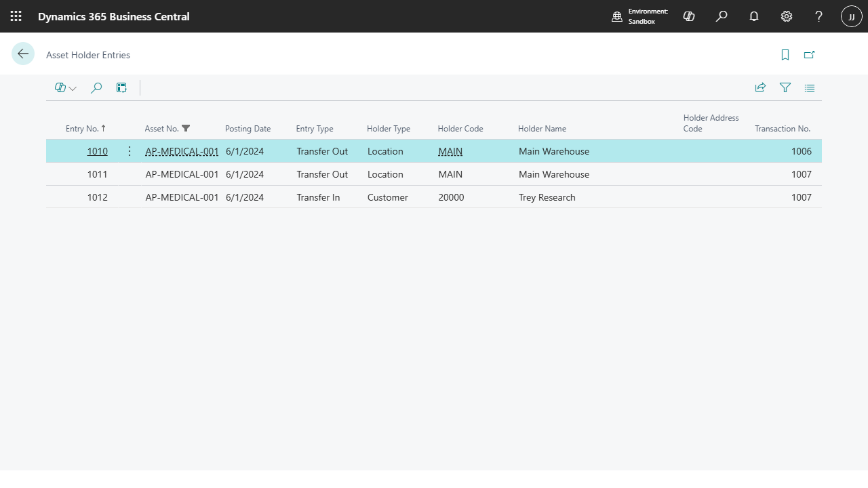868x488 pixels.
Task: Change the list view layout icon
Action: click(810, 87)
